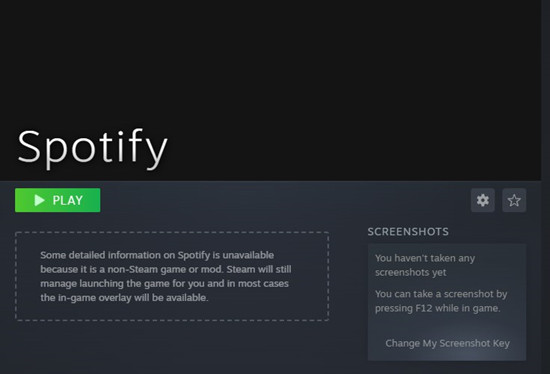This screenshot has height=374, width=550.
Task: Click the dashed non-Steam game info box
Action: [172, 276]
